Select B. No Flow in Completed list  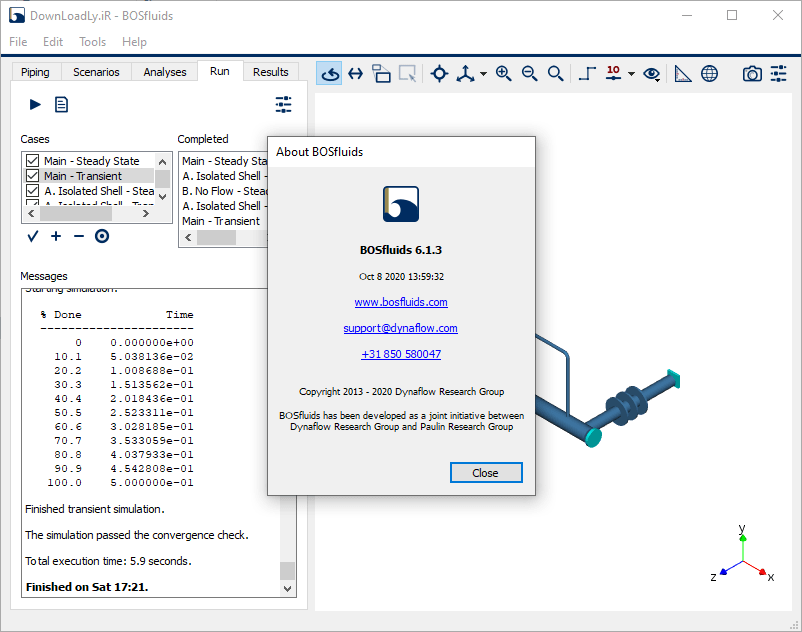pos(223,191)
